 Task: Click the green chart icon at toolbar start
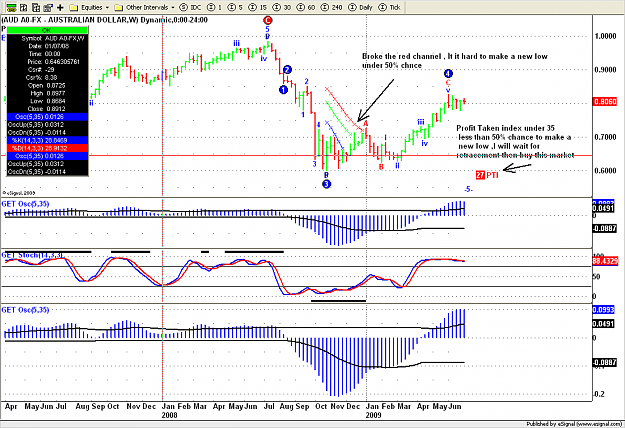coord(11,7)
